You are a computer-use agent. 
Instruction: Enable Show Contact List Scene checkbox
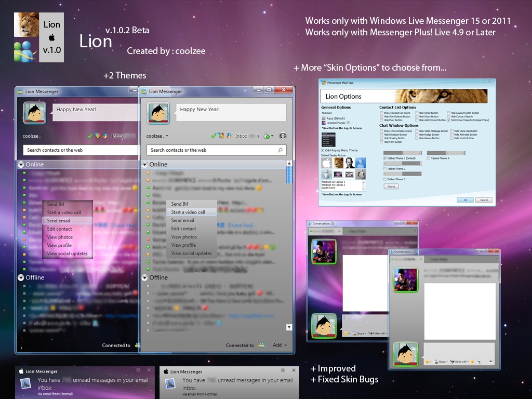click(x=381, y=113)
